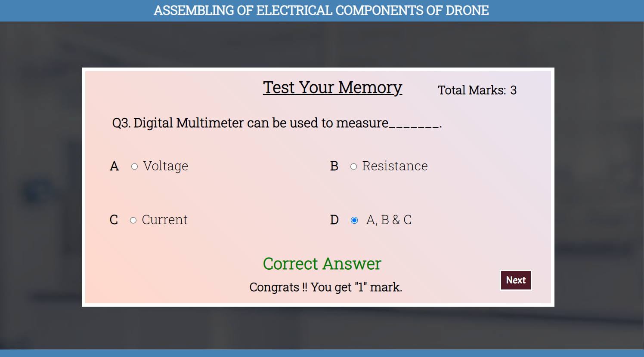Select the Voltage radio button
The width and height of the screenshot is (644, 357).
[135, 166]
